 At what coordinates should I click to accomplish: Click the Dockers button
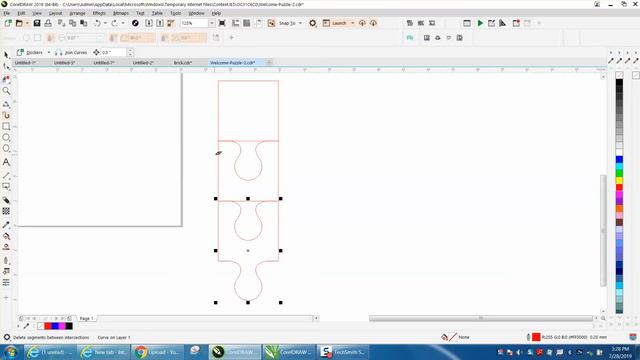tap(30, 53)
